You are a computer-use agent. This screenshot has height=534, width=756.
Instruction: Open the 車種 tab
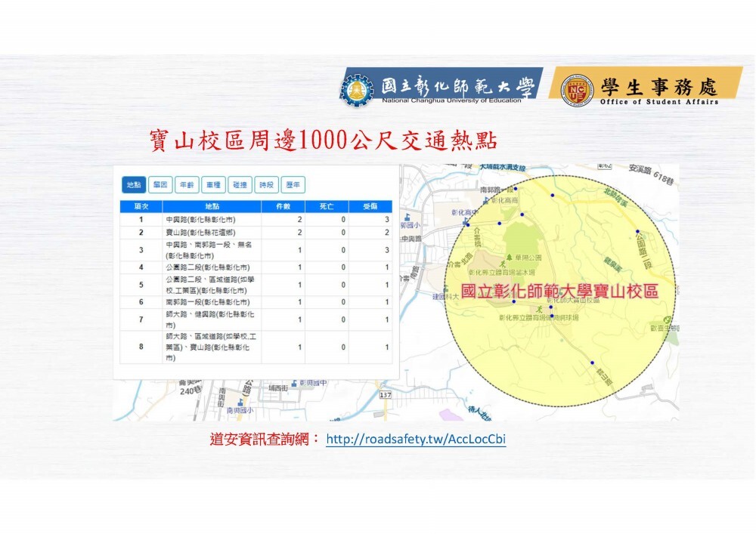coord(213,185)
